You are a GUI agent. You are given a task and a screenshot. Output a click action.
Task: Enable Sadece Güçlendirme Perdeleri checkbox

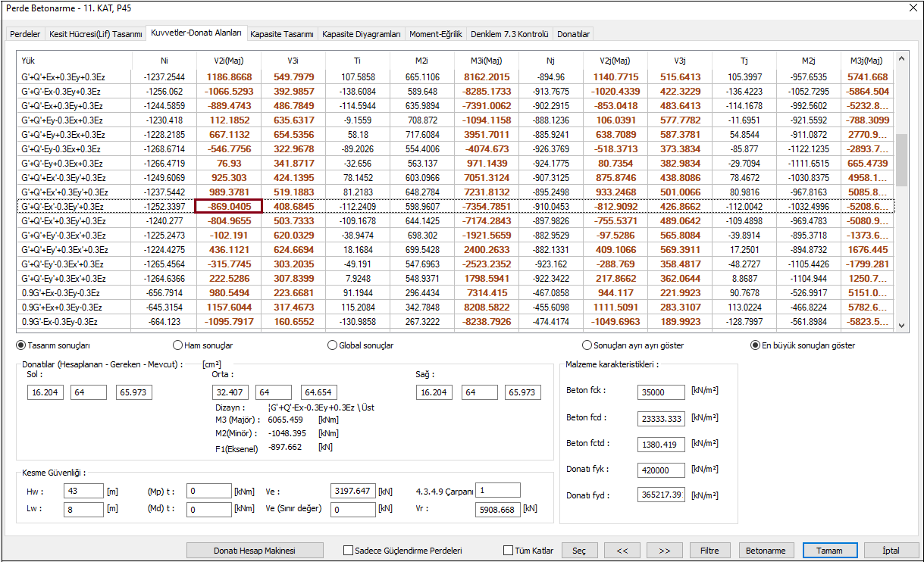pyautogui.click(x=349, y=551)
